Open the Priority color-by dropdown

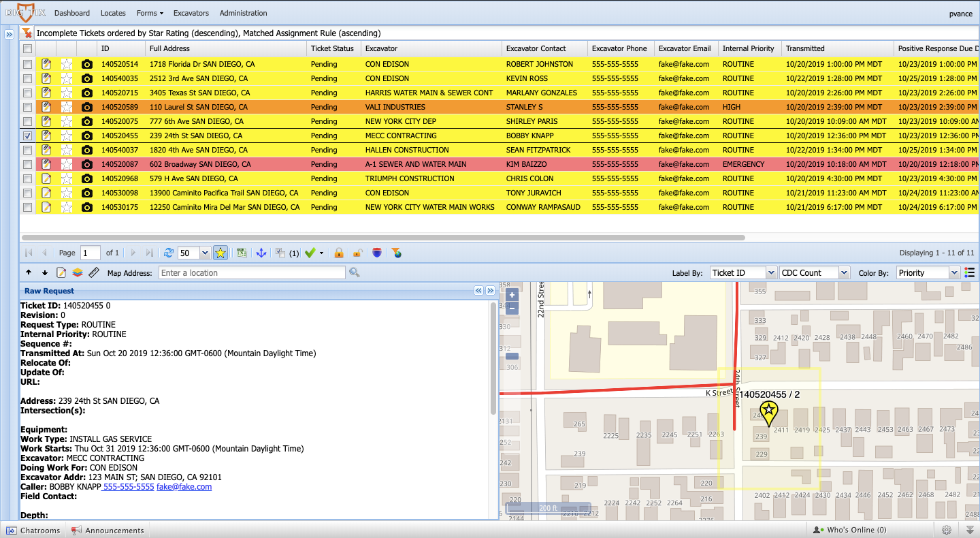(954, 272)
